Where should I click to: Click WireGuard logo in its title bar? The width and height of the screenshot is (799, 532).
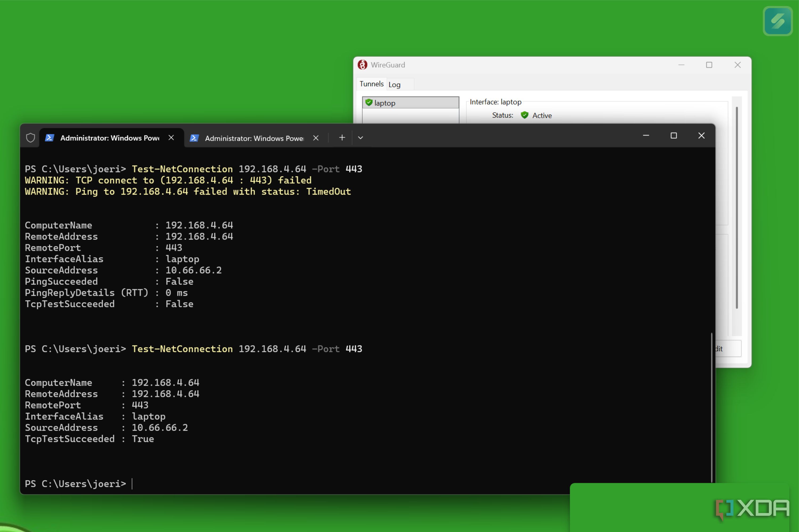tap(362, 65)
